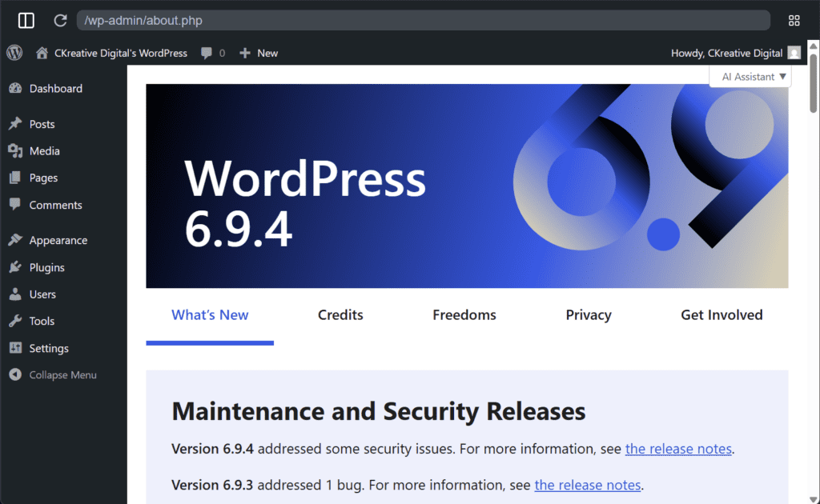Click the Pages document icon

tap(17, 178)
